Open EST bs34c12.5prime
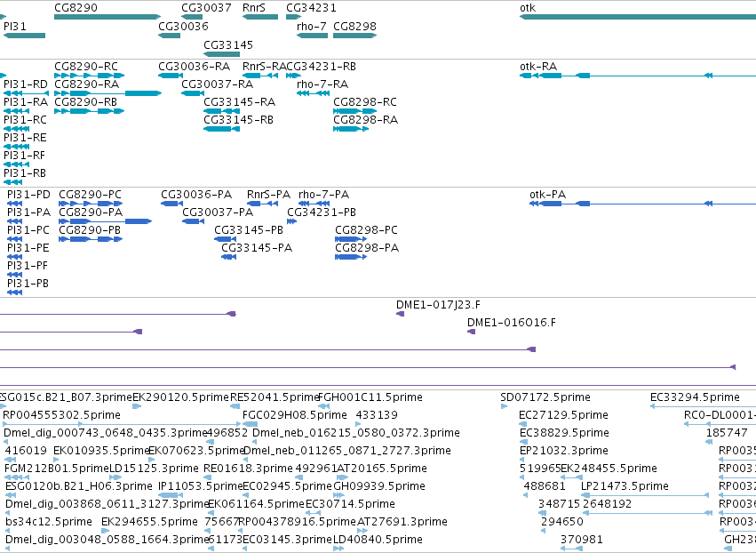 point(49,522)
